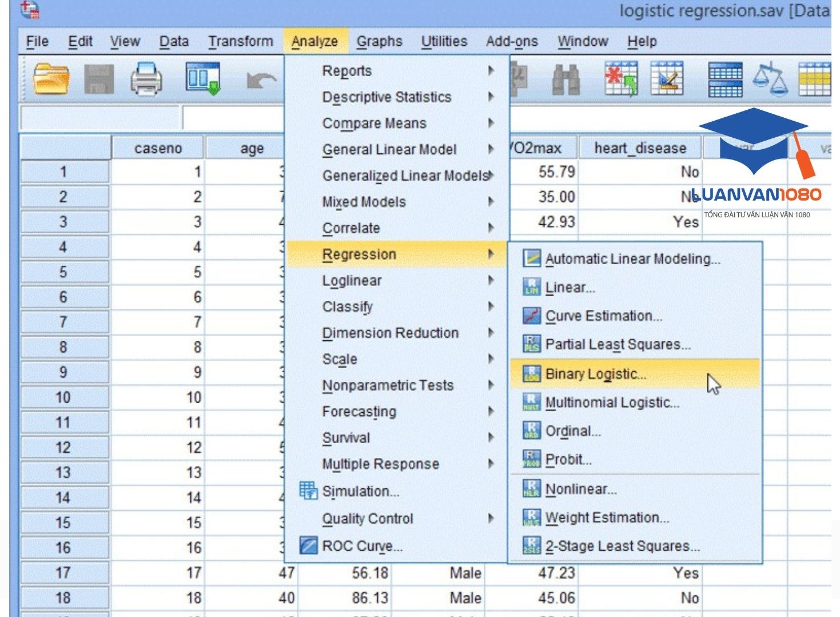The width and height of the screenshot is (840, 617).
Task: Select Multinomial Logistic regression option
Action: tap(612, 403)
